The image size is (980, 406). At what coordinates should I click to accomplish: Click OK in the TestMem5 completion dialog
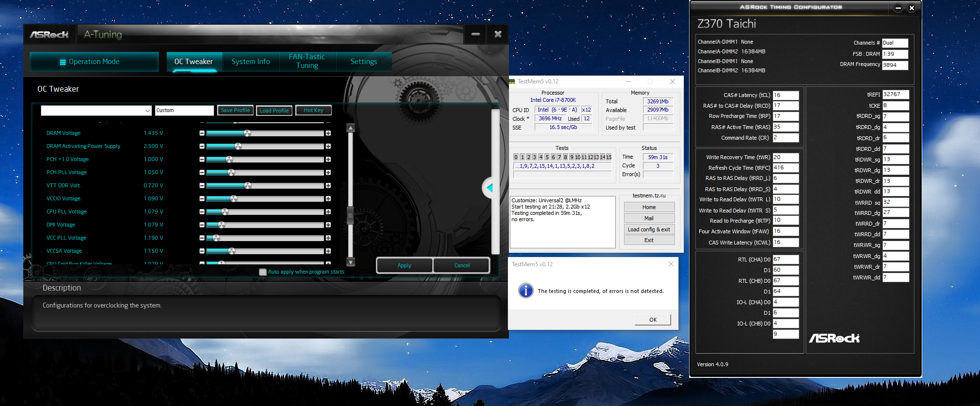653,320
